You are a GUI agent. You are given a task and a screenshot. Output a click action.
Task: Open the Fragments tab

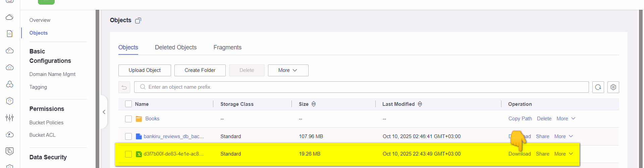coord(227,47)
